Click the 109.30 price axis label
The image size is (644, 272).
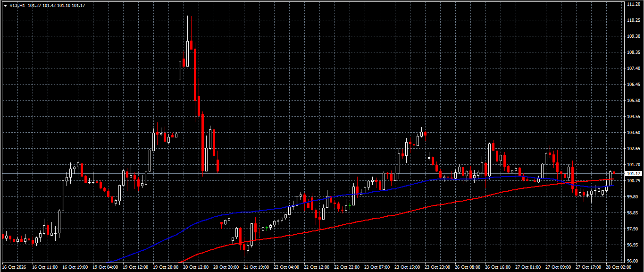634,36
